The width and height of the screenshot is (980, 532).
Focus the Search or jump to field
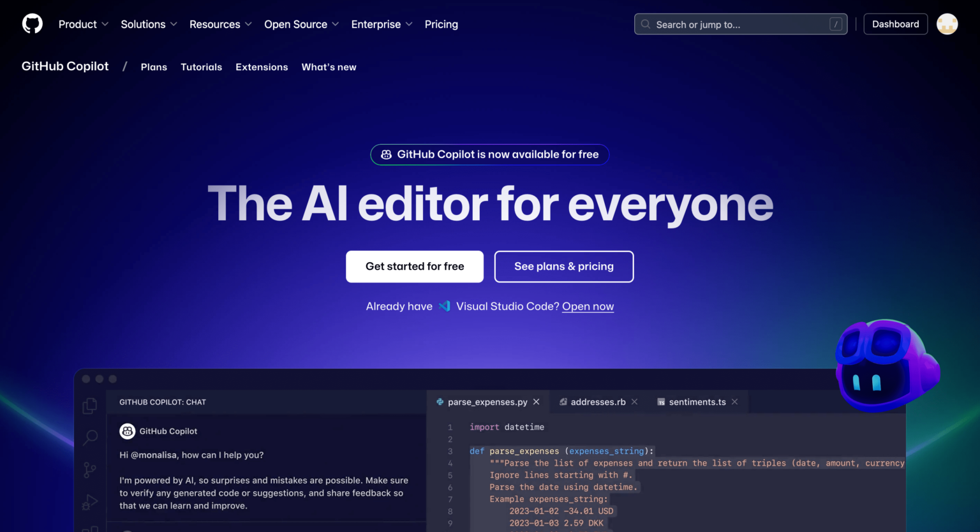tap(740, 24)
